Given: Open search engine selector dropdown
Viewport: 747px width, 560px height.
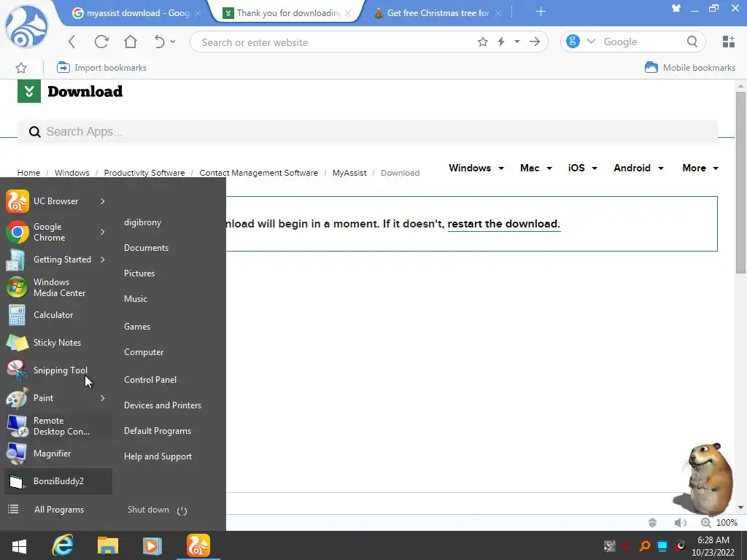Looking at the screenshot, I should 591,42.
